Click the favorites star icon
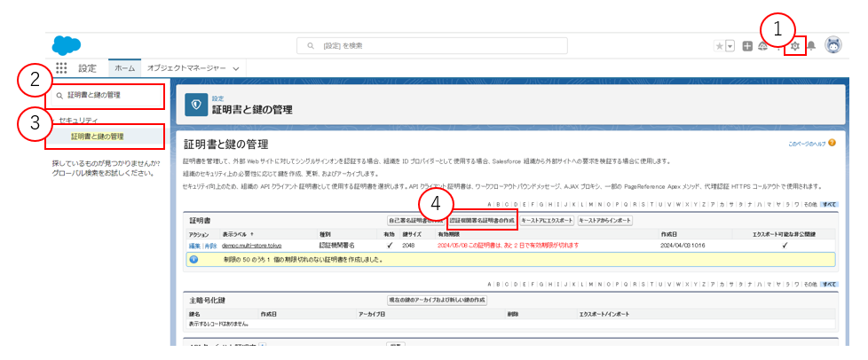This screenshot has height=360, width=868. point(718,46)
